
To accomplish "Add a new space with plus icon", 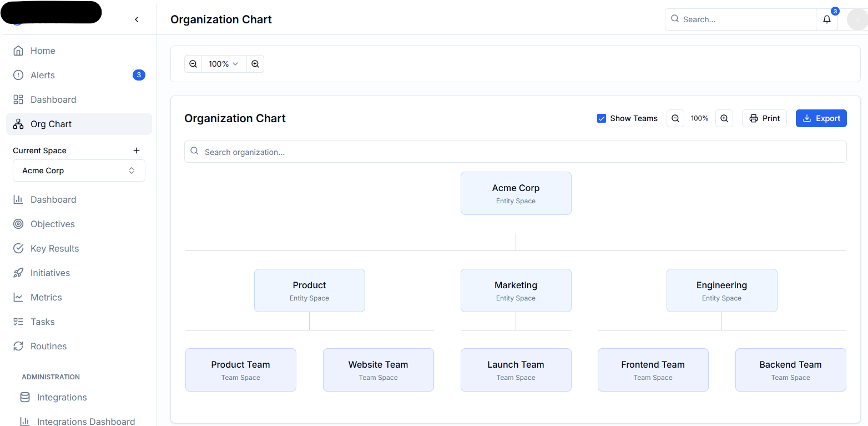I will click(137, 151).
